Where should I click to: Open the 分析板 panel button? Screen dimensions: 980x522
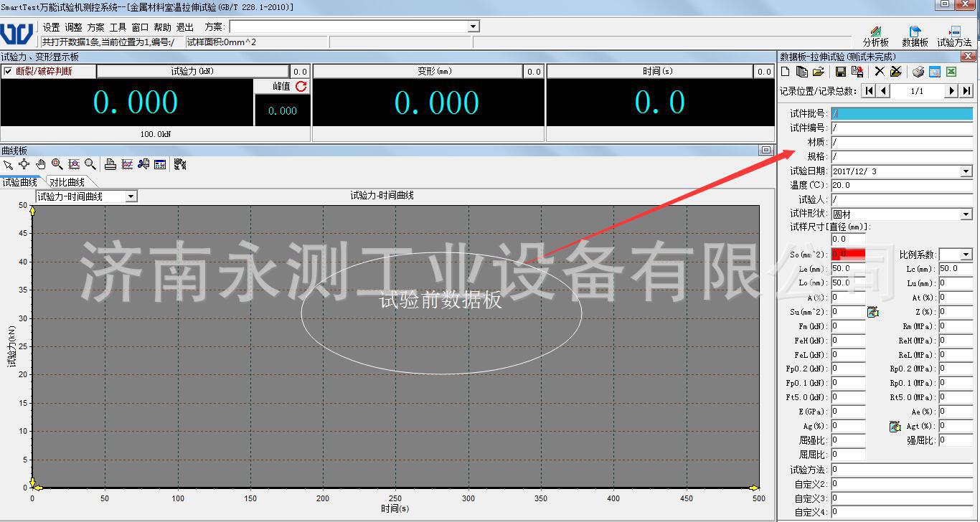click(x=875, y=37)
